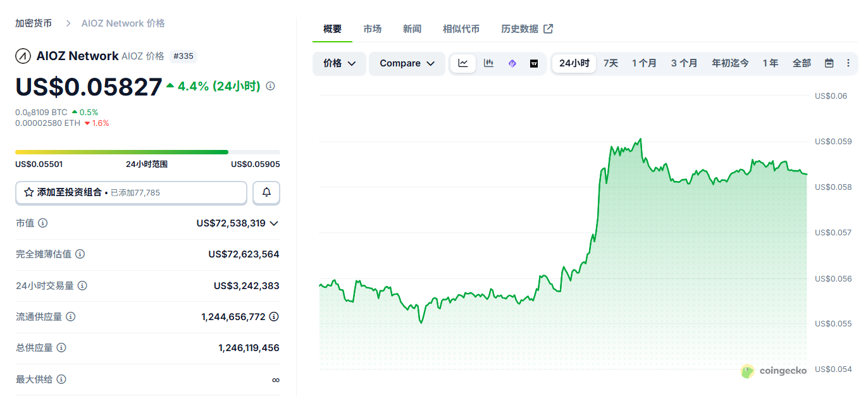Open the calendar date range picker
Screen dimensions: 868x396
[829, 63]
